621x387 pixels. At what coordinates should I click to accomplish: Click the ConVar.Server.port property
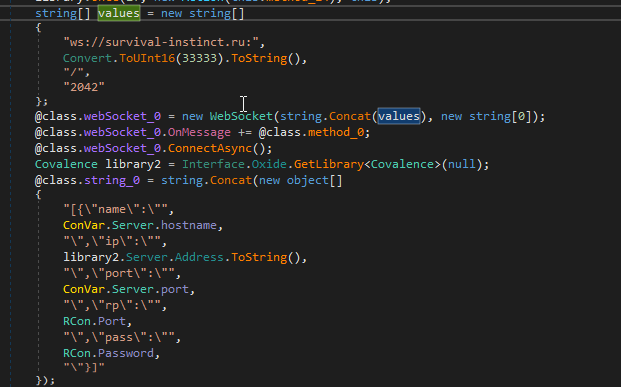pyautogui.click(x=126, y=289)
